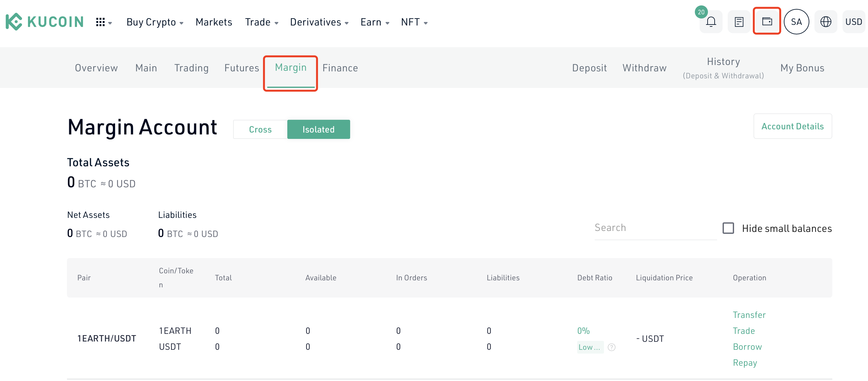This screenshot has height=381, width=868.
Task: Select the Margin account tab
Action: pos(291,68)
